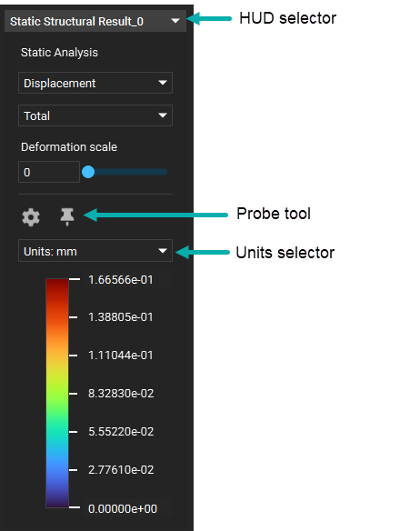The width and height of the screenshot is (420, 531).
Task: Click the Deformation scale value field
Action: click(49, 172)
